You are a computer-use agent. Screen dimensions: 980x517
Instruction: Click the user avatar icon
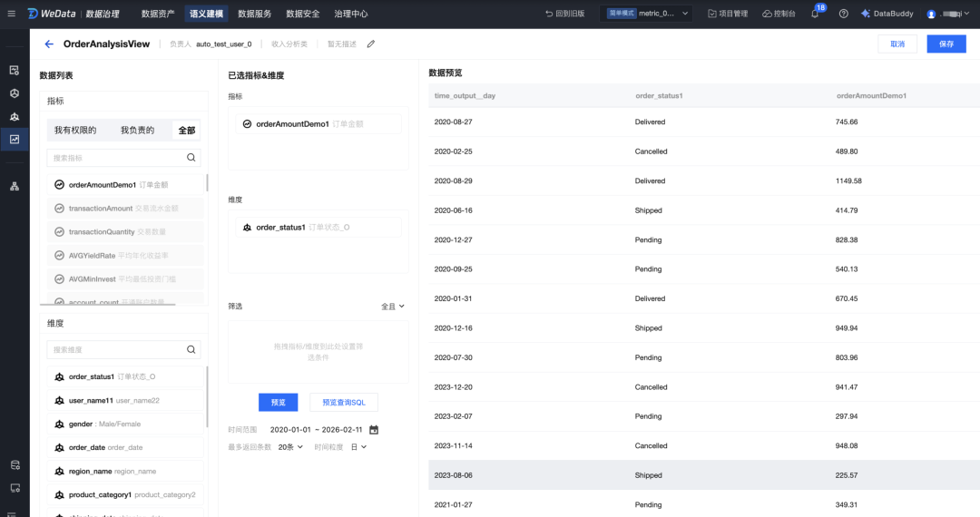(x=931, y=14)
